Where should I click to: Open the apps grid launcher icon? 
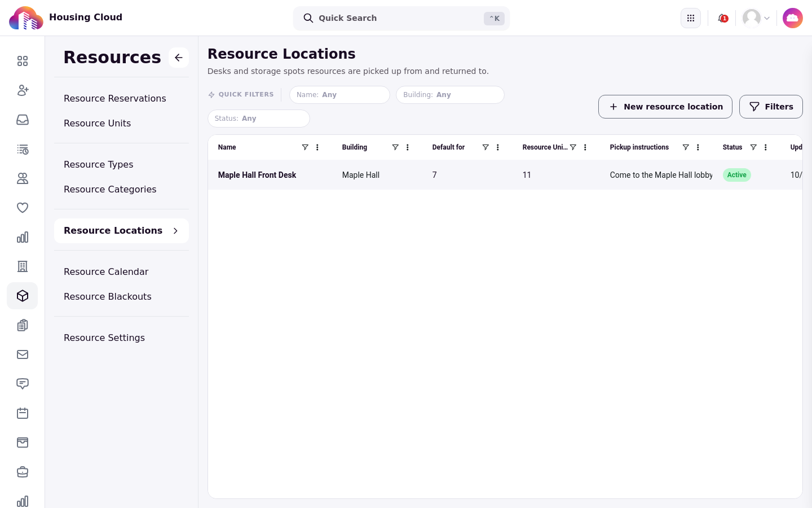pyautogui.click(x=691, y=18)
